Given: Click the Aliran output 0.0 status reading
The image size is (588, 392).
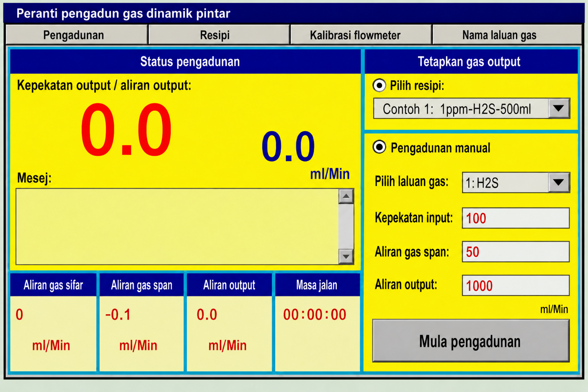Looking at the screenshot, I should coord(207,315).
